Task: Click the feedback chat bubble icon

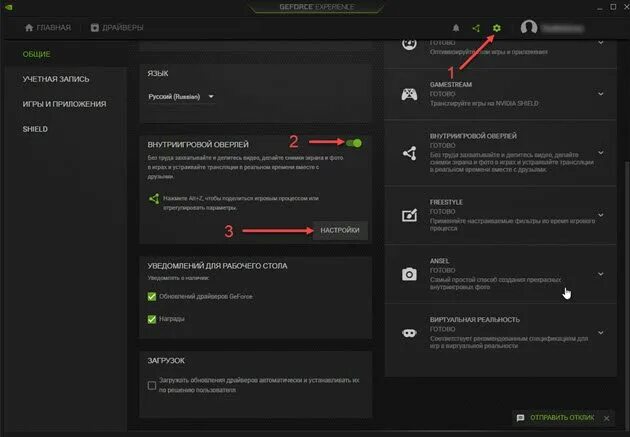Action: point(520,418)
